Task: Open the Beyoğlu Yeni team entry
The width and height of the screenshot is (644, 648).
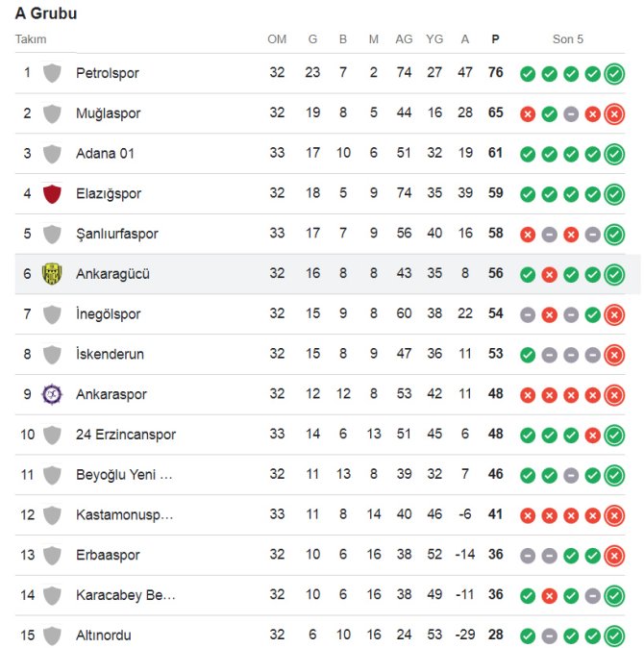Action: [124, 475]
